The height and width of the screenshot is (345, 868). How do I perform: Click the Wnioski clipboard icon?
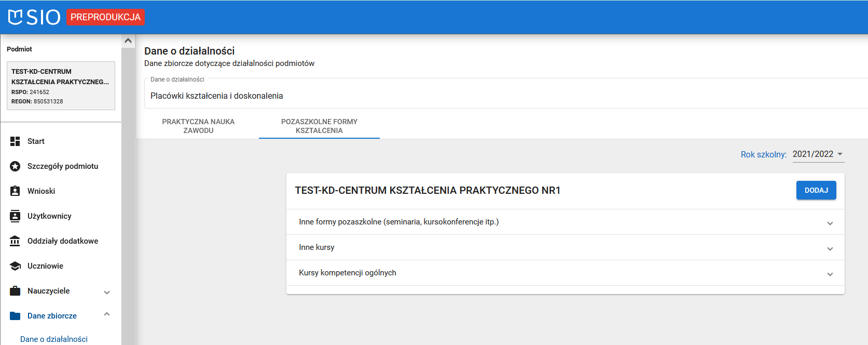15,191
